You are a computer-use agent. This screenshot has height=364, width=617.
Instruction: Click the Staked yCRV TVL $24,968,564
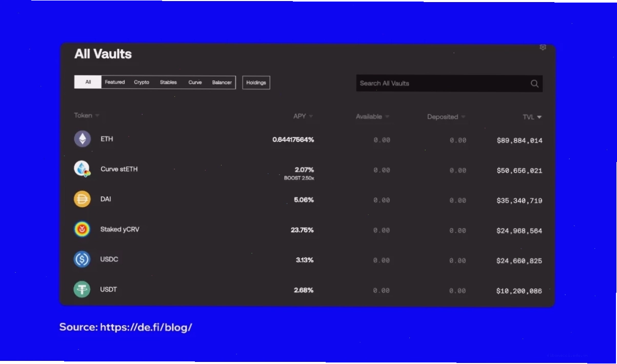click(520, 231)
